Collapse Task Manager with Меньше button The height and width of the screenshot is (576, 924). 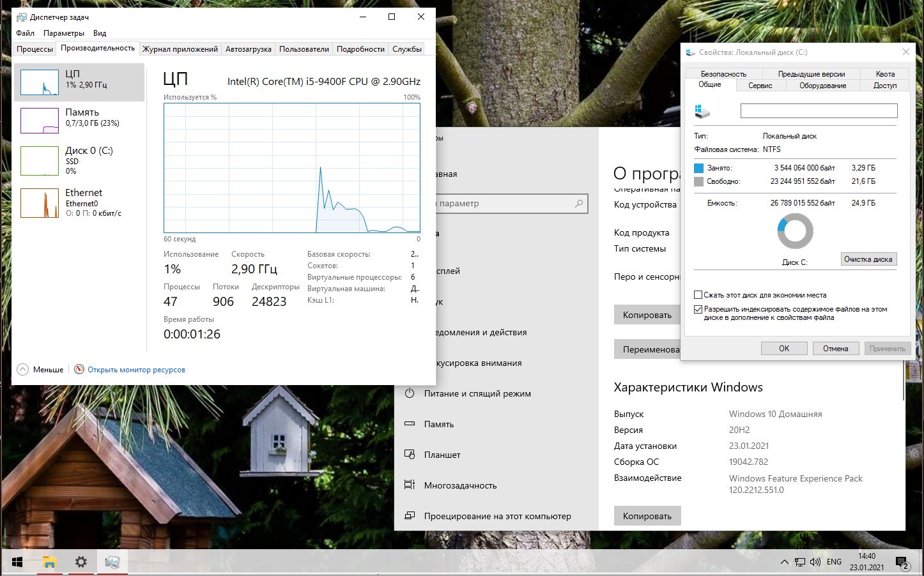point(40,369)
